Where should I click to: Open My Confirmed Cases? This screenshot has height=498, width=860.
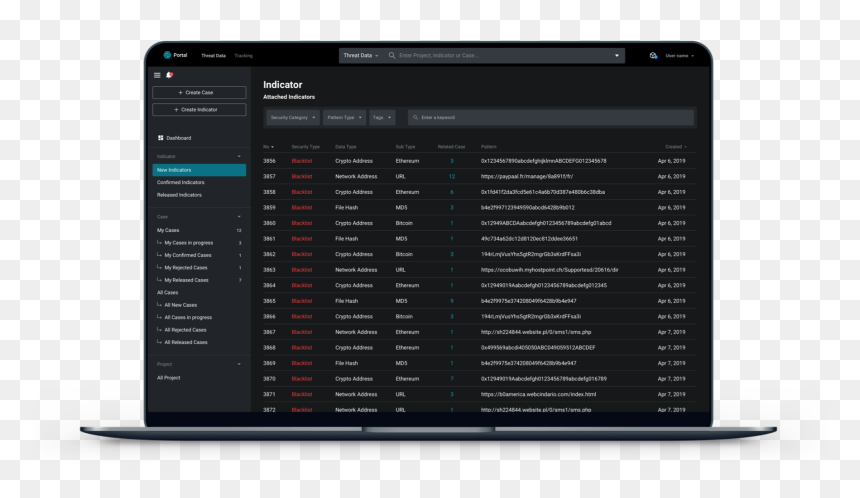pyautogui.click(x=188, y=255)
